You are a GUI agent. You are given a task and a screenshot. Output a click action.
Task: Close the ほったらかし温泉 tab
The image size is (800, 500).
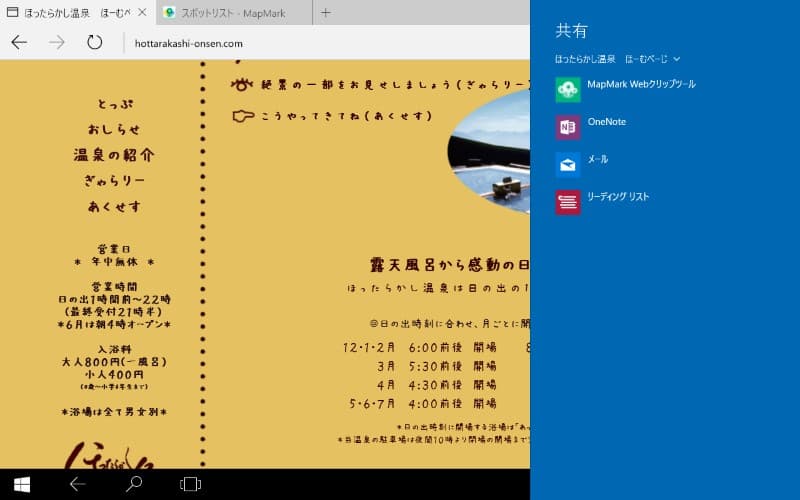(141, 13)
